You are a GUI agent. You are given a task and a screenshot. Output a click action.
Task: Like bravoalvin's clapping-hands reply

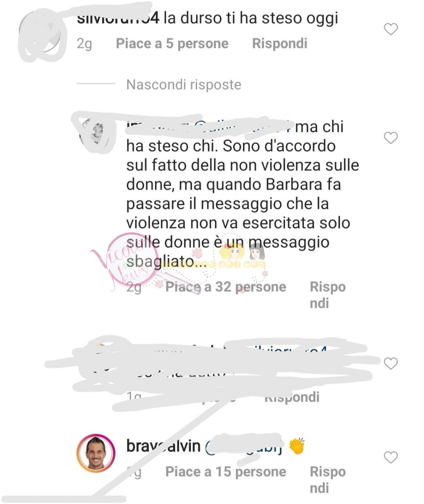(x=391, y=457)
